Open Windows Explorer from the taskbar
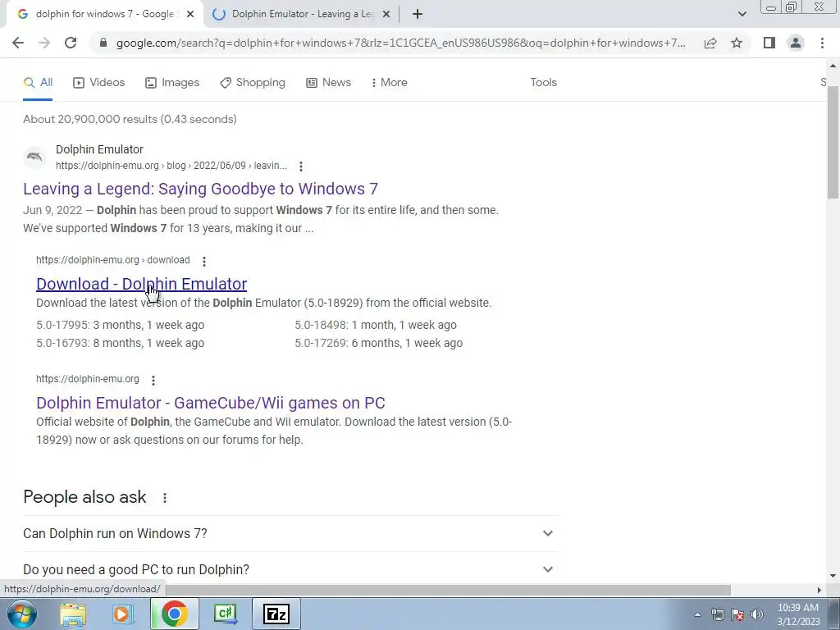 73,614
